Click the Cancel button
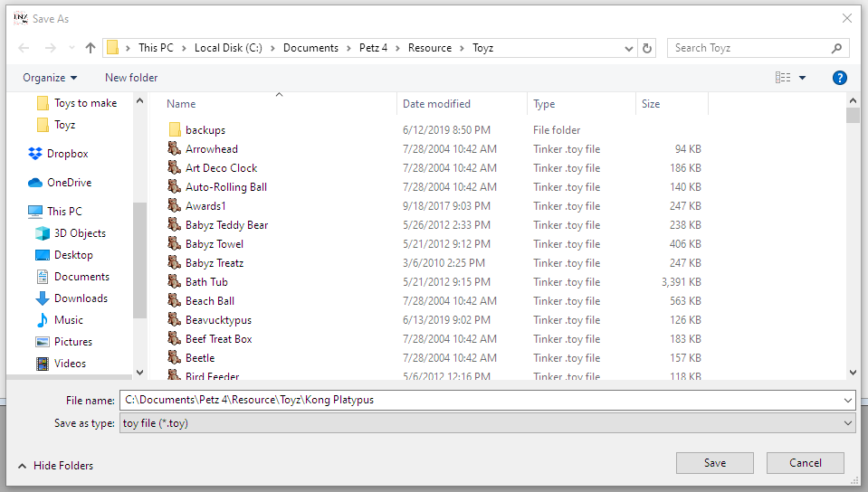The height and width of the screenshot is (492, 868). pos(806,463)
